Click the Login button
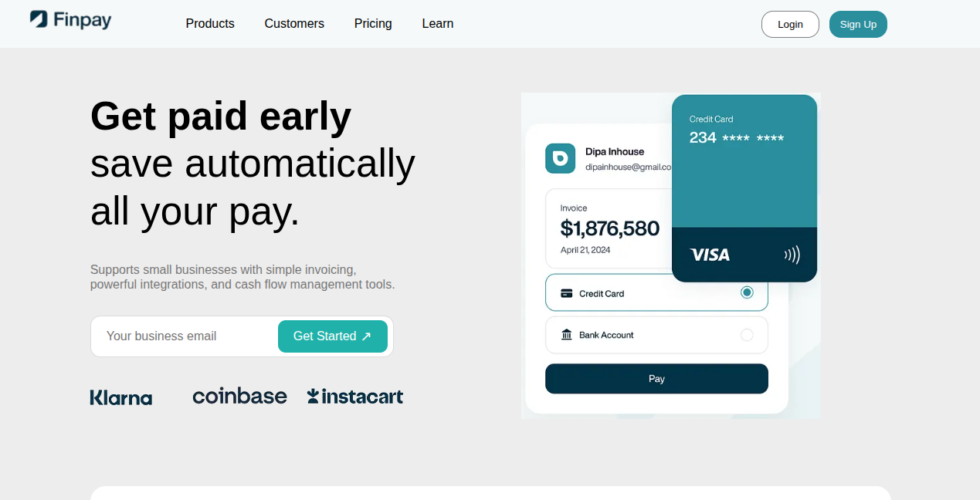This screenshot has width=980, height=500. tap(790, 25)
